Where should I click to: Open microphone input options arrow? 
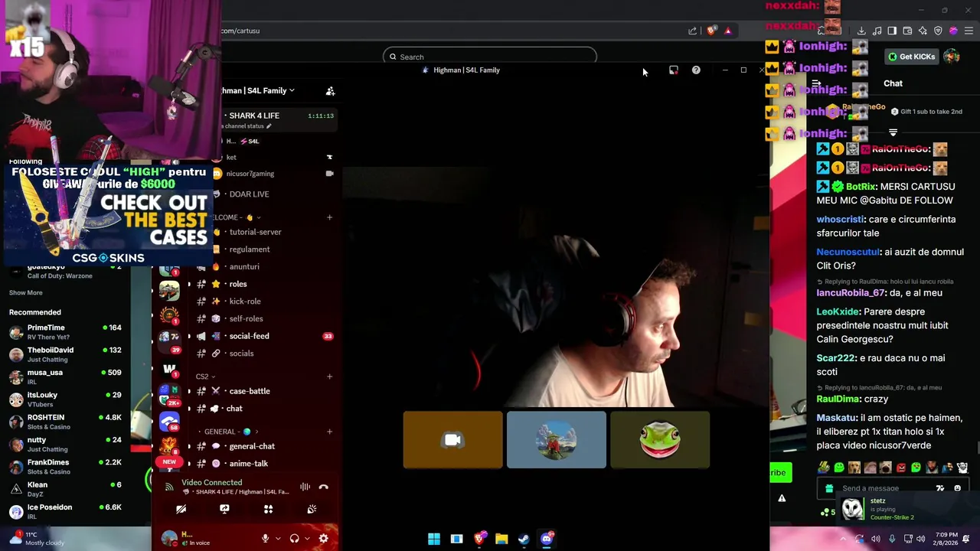(x=277, y=539)
